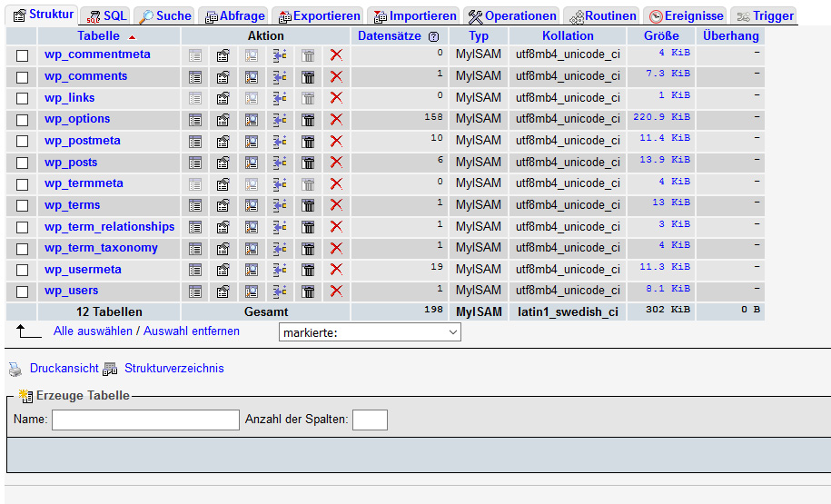
Task: Click search icon in wp_users row
Action: (x=252, y=292)
